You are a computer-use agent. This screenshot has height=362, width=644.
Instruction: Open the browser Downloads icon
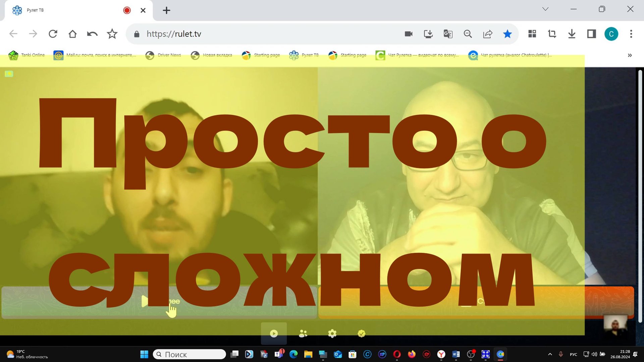pos(572,34)
